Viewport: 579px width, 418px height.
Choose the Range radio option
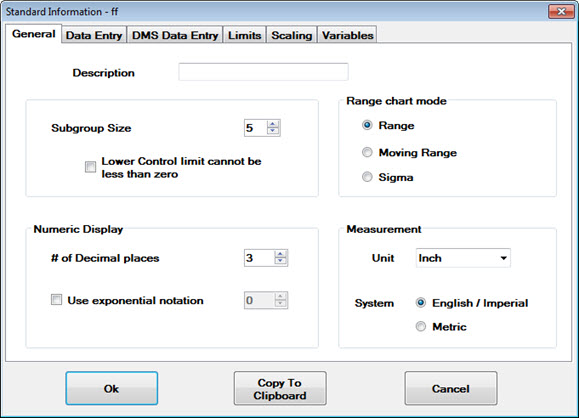pyautogui.click(x=367, y=125)
